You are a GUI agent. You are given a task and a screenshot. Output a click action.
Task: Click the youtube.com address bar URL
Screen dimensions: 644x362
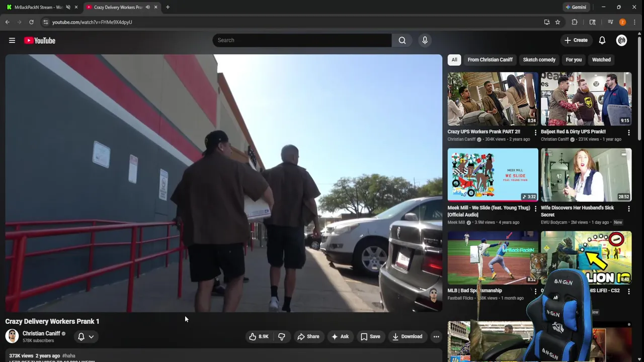[x=92, y=22]
